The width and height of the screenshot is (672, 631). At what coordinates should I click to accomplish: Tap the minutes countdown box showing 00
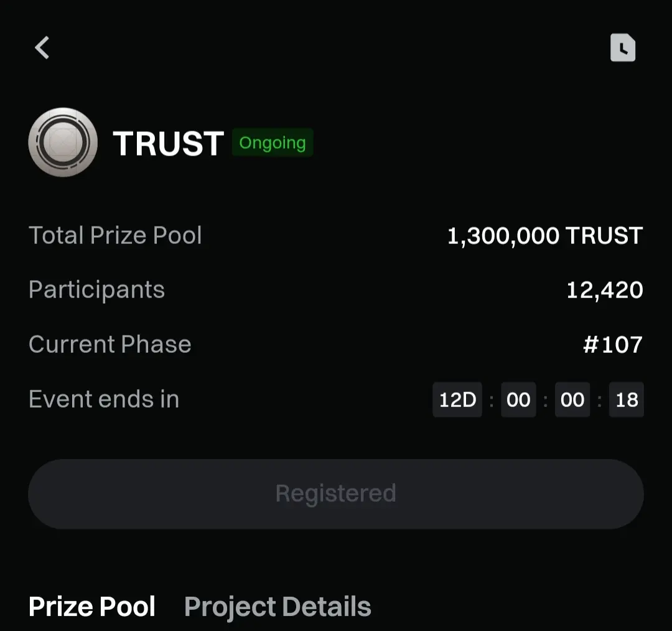click(x=572, y=400)
